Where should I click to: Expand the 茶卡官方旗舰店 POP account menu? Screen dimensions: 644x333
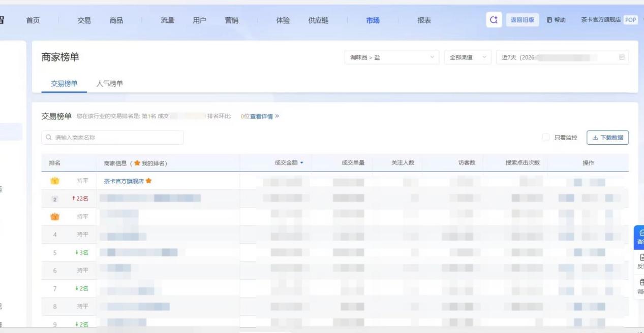609,20
